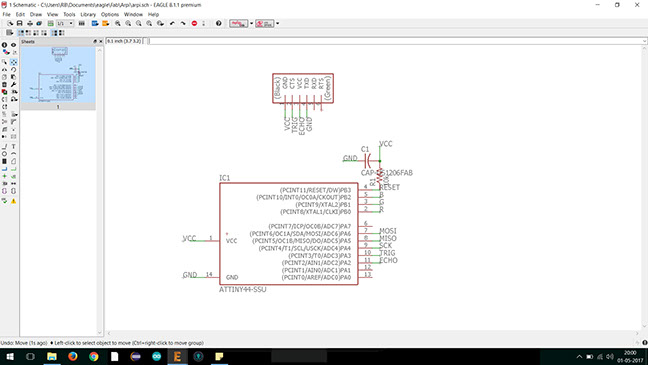The width and height of the screenshot is (648, 365).
Task: Select the Change wrench tool
Action: click(14, 84)
